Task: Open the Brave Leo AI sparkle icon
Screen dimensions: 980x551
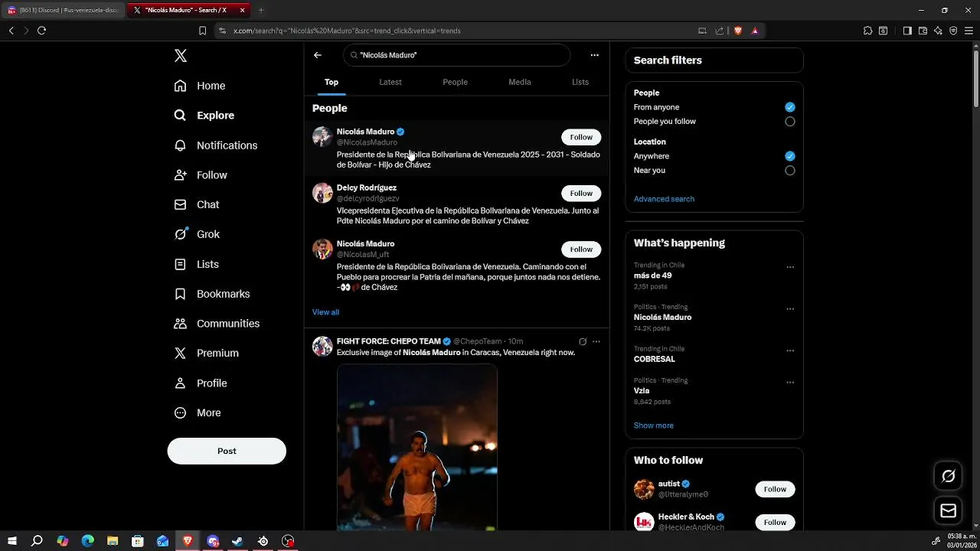Action: [938, 31]
